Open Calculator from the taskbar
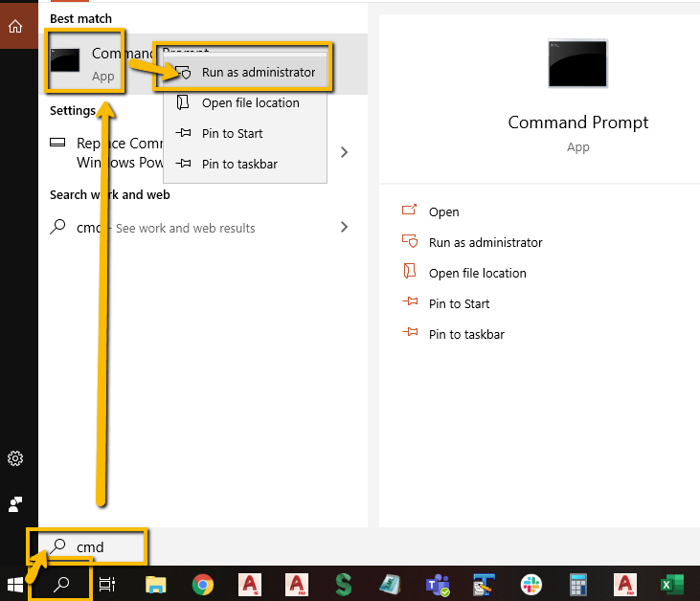The height and width of the screenshot is (601, 700). (578, 585)
